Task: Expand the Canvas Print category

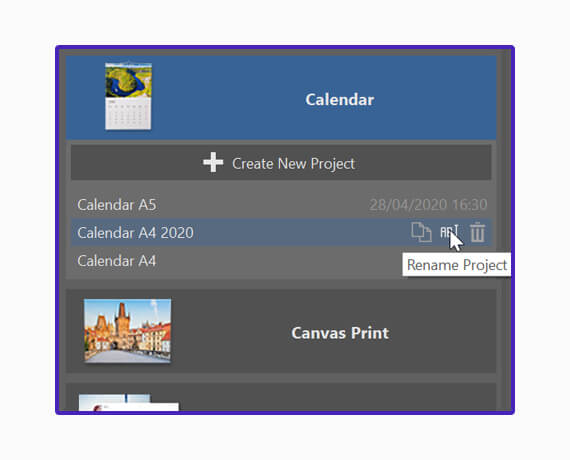Action: click(281, 331)
